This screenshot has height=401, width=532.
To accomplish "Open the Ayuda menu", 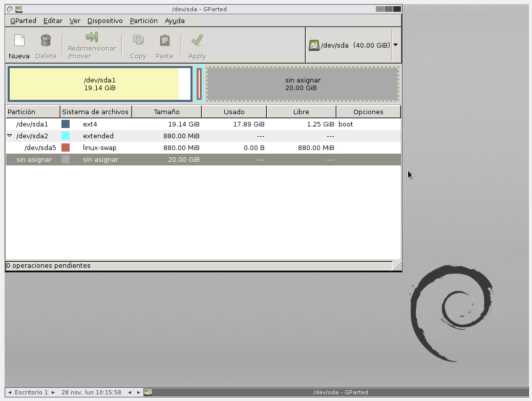I will pyautogui.click(x=175, y=20).
